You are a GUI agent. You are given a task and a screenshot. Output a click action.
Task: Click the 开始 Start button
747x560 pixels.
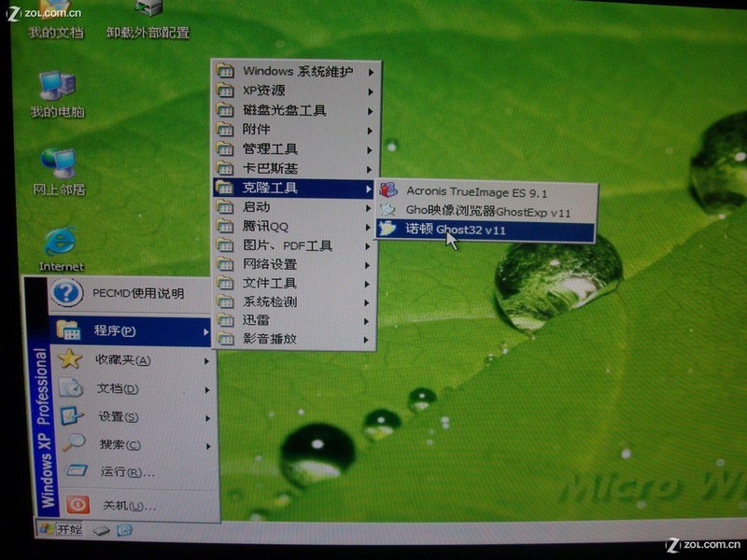coord(61,529)
